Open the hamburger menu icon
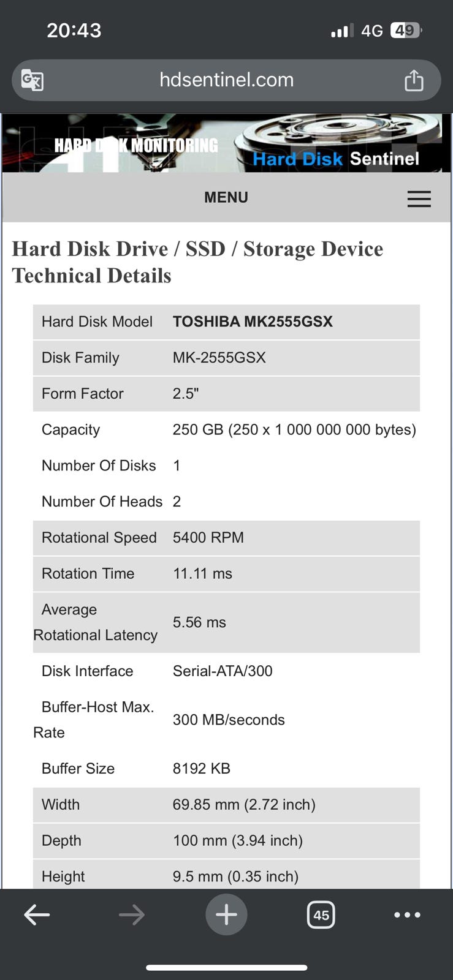 point(419,198)
